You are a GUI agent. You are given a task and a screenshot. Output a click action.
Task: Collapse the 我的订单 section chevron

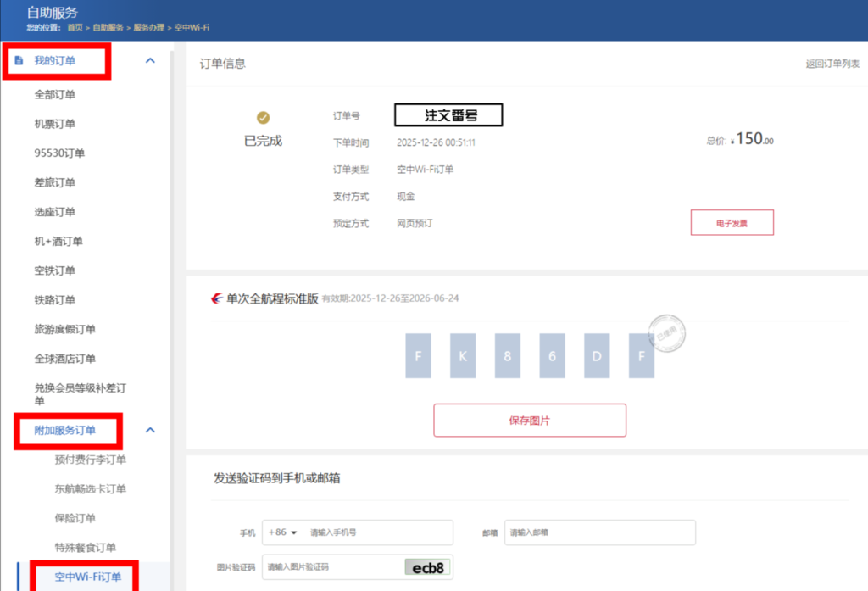click(x=150, y=61)
